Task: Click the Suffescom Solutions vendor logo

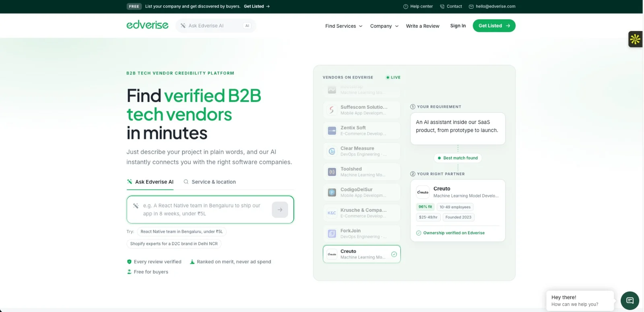Action: click(x=332, y=110)
